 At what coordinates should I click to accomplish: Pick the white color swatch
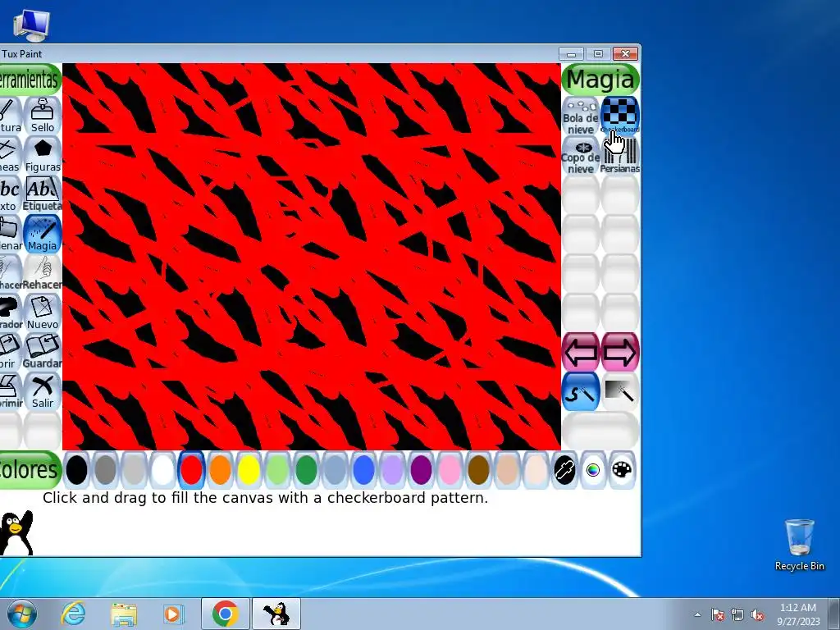pos(163,470)
